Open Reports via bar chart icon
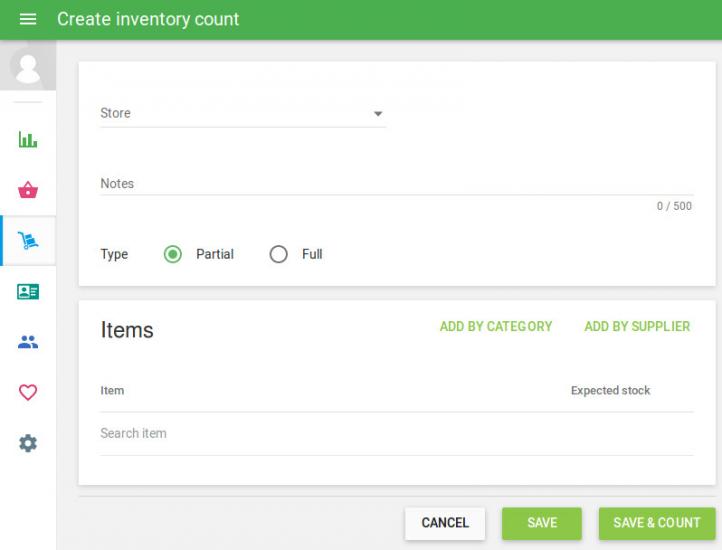Image resolution: width=722 pixels, height=550 pixels. (x=28, y=140)
